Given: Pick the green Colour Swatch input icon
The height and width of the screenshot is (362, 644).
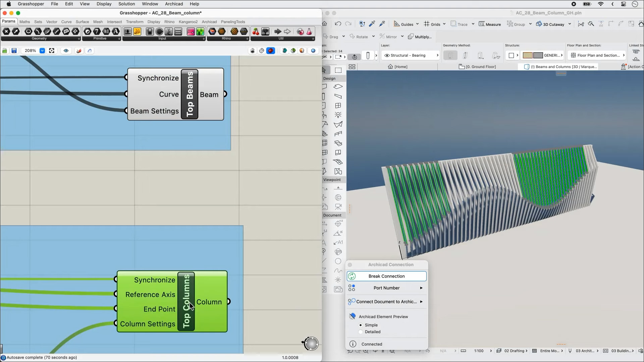Looking at the screenshot, I should [200, 32].
